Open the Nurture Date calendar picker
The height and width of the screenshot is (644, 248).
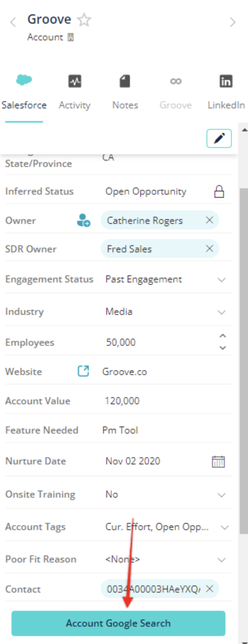(218, 461)
